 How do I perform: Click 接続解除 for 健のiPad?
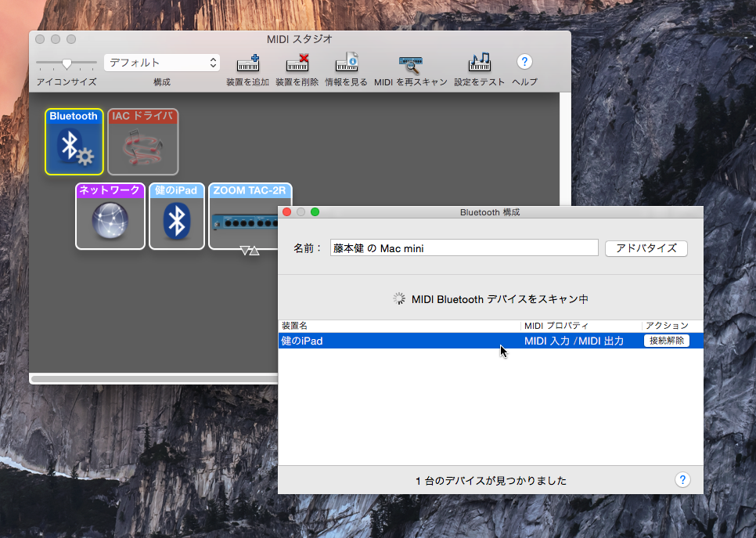point(667,341)
